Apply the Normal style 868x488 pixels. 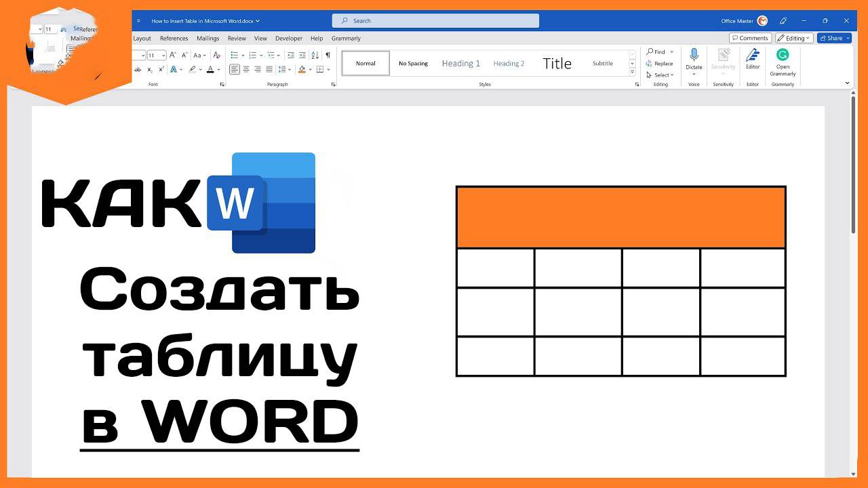click(366, 63)
